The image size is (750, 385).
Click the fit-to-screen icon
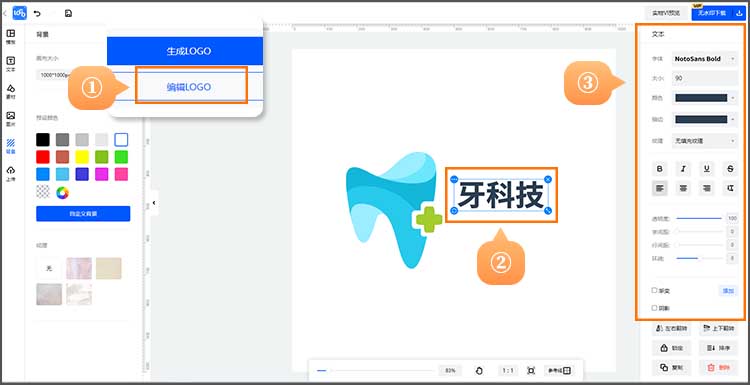tap(531, 370)
